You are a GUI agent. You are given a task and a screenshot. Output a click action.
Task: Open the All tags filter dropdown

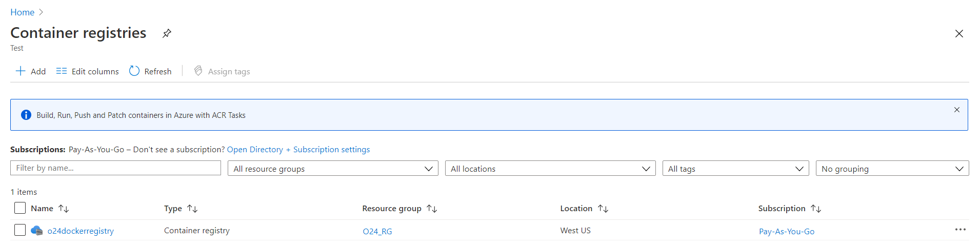[735, 169]
